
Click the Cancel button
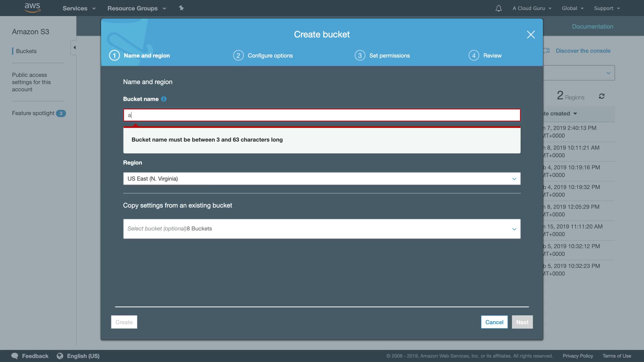tap(494, 322)
